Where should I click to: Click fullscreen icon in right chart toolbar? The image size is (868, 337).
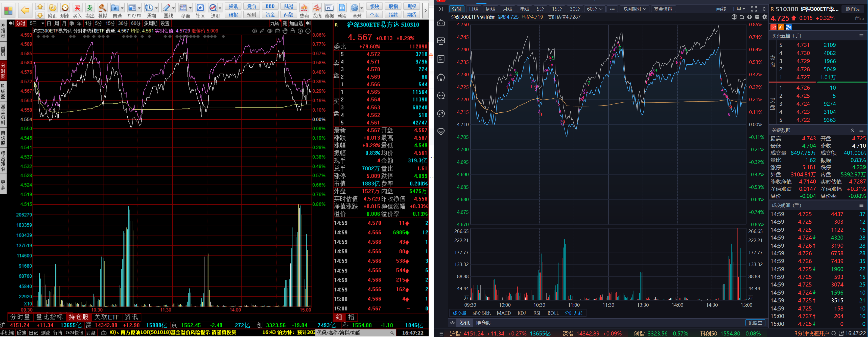(x=754, y=9)
